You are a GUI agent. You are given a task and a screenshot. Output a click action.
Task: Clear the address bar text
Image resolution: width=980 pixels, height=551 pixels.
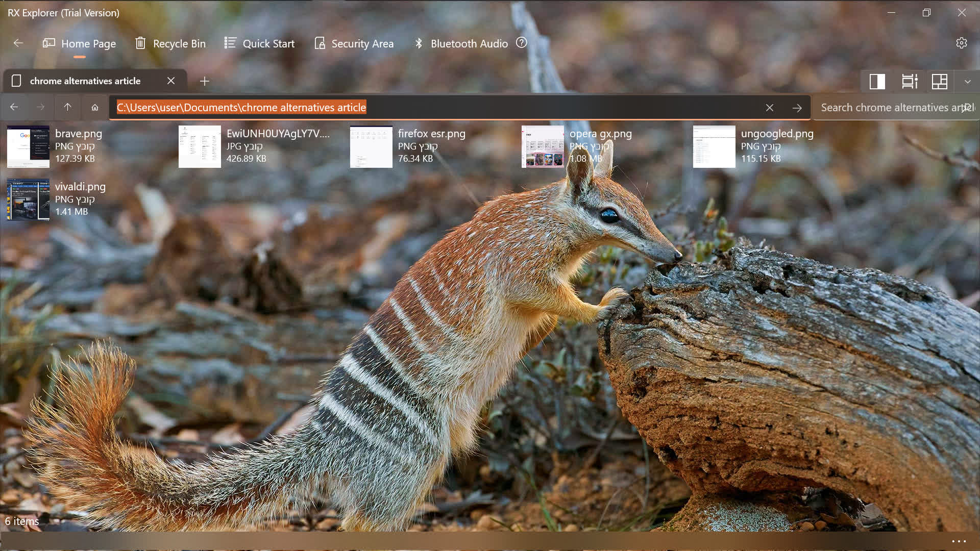769,108
